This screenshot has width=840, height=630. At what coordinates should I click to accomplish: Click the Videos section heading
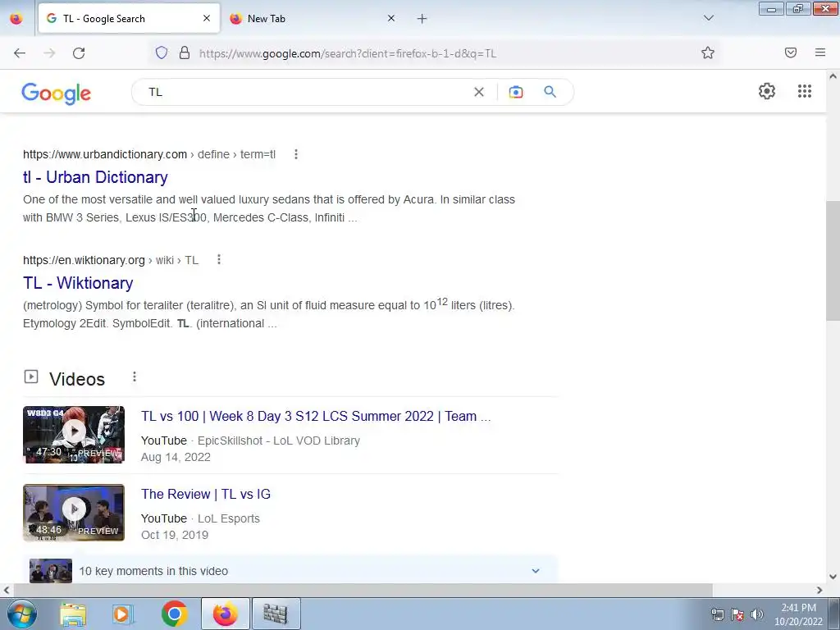coord(77,379)
